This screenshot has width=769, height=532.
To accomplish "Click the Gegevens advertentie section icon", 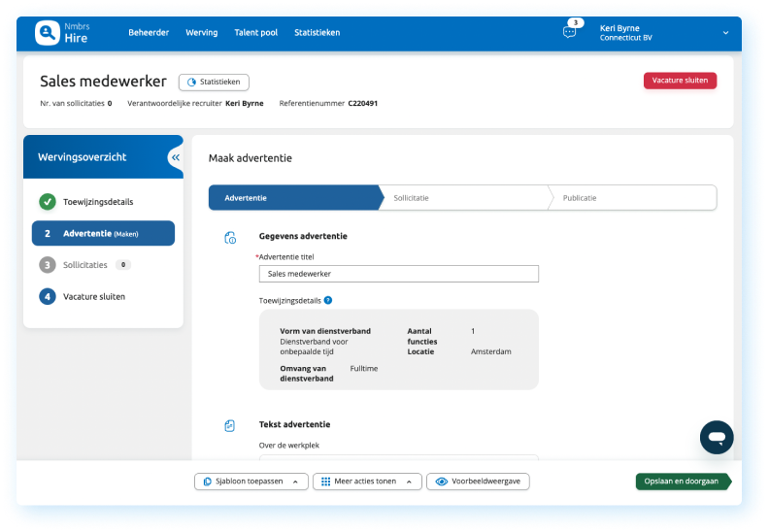I will pos(230,238).
